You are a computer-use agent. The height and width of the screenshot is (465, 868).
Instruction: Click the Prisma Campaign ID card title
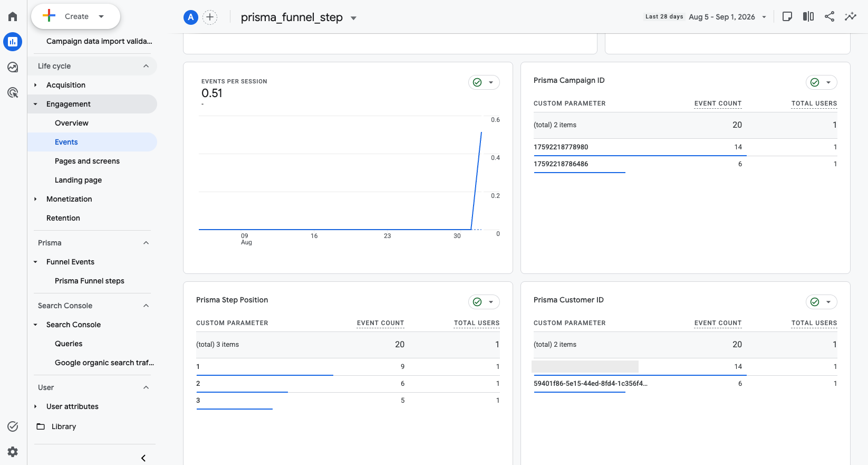coord(569,80)
